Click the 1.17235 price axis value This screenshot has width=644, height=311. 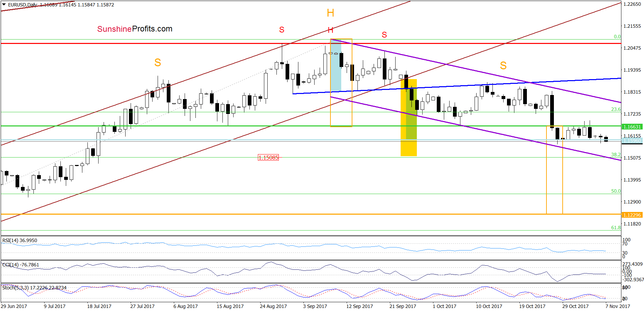[632, 114]
